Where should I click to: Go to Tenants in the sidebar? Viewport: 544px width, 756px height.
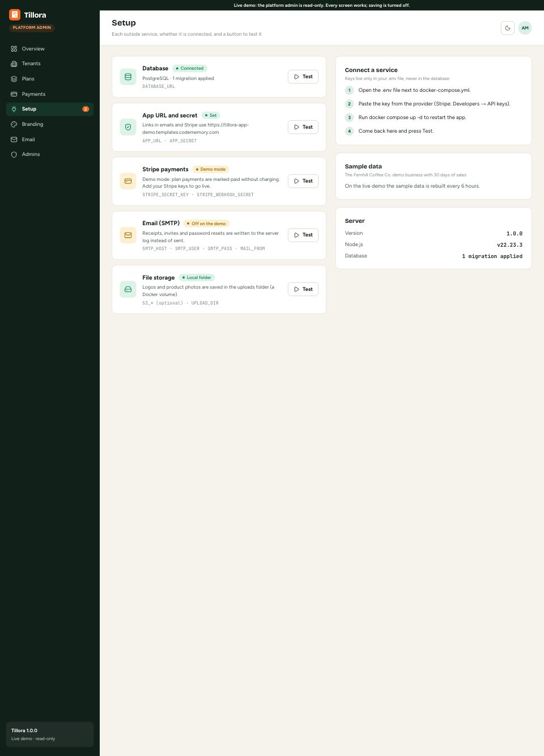click(x=50, y=64)
